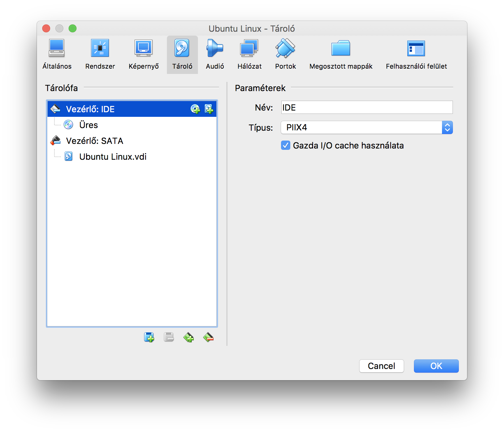This screenshot has height=433, width=504.
Task: Open the Rendszer settings icon
Action: 100,48
